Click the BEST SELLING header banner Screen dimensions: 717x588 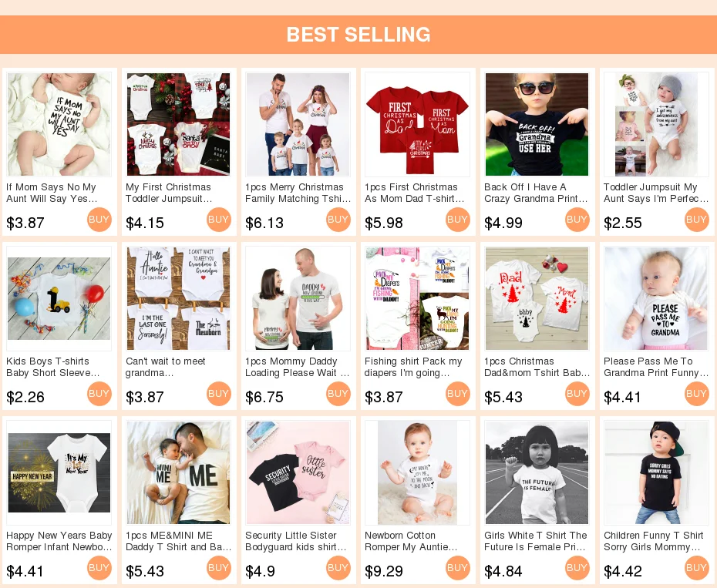[x=358, y=35]
